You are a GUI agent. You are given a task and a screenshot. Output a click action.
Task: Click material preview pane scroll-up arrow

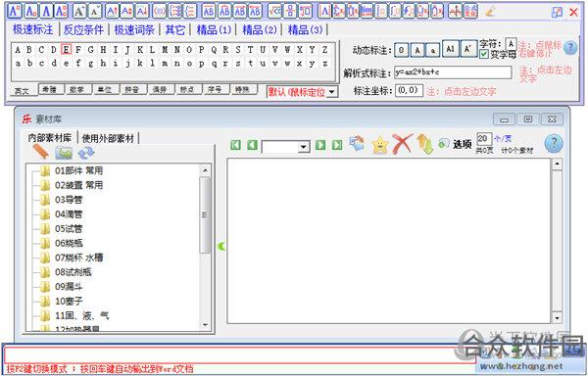[x=557, y=164]
